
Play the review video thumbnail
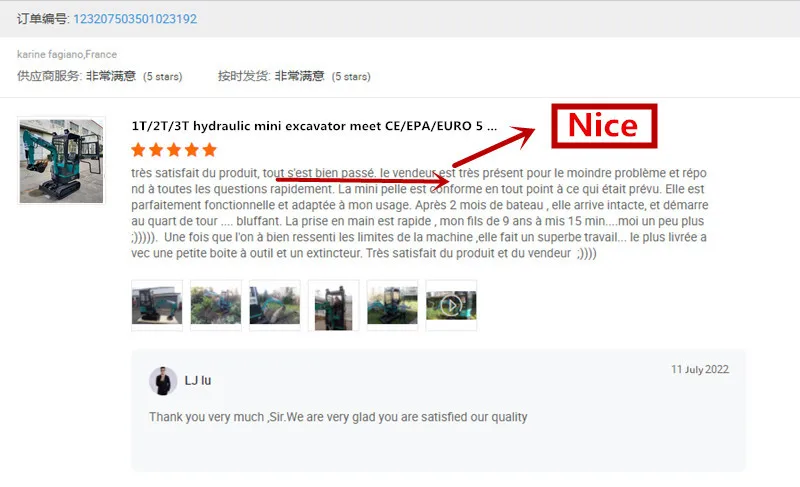coord(451,305)
